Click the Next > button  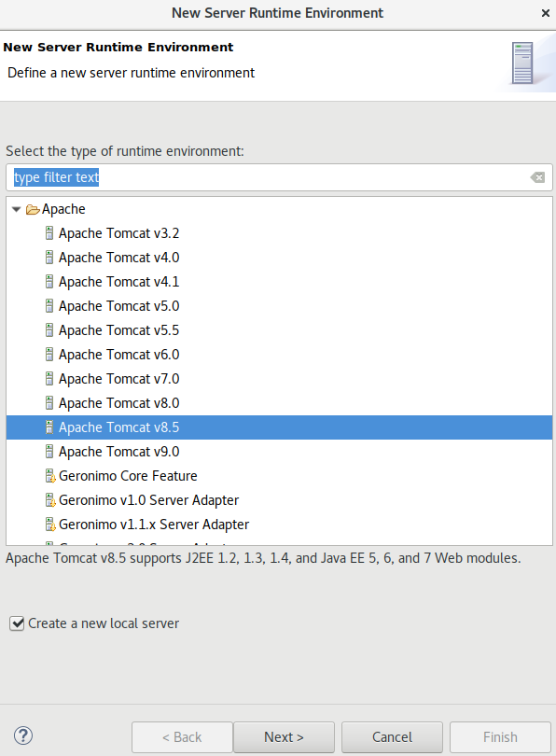(x=284, y=737)
